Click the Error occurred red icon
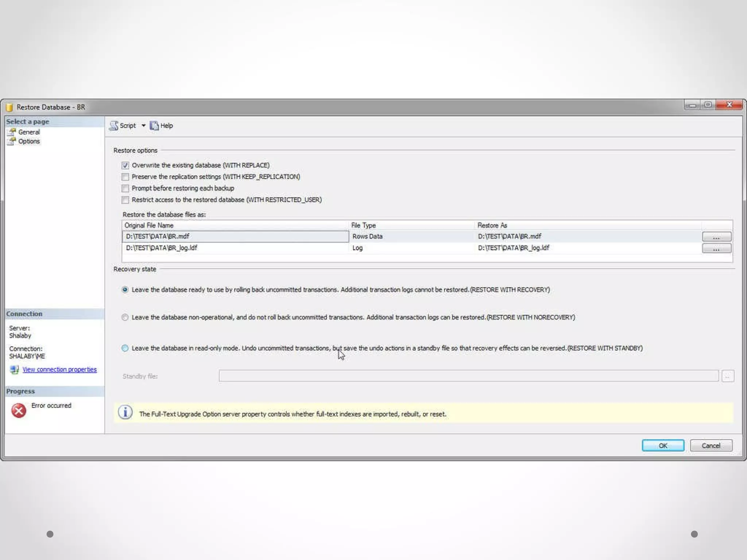Screen dimensions: 747x560 19,411
